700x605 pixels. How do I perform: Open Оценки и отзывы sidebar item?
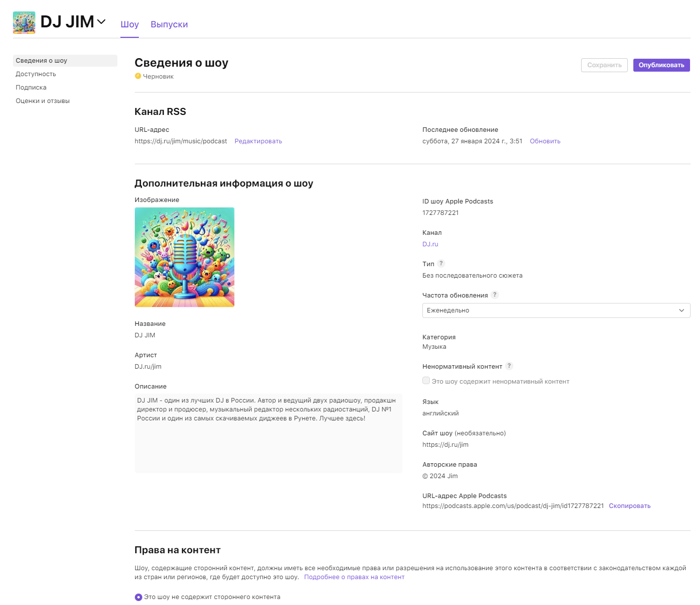click(43, 101)
